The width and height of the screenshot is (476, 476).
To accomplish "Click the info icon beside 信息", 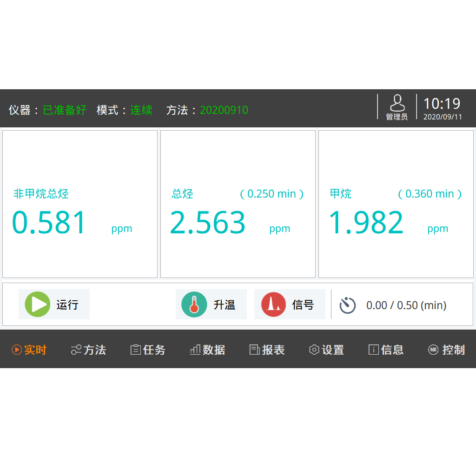I will (373, 350).
